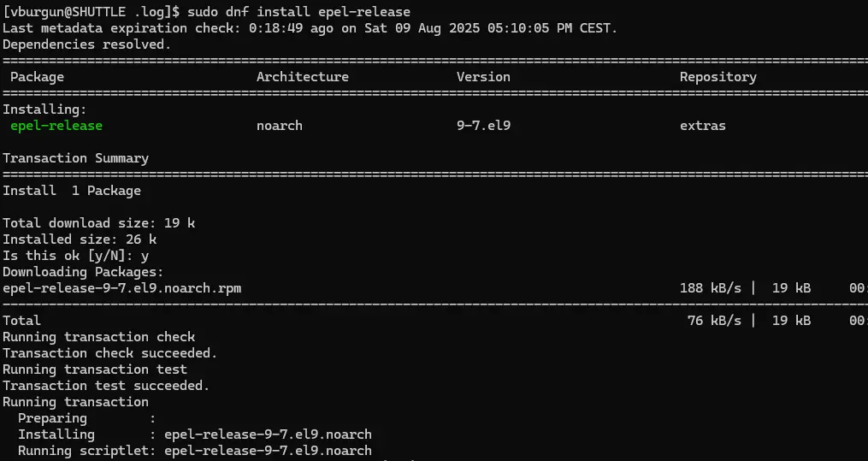The image size is (868, 461).
Task: Click the Version column header
Action: point(483,77)
